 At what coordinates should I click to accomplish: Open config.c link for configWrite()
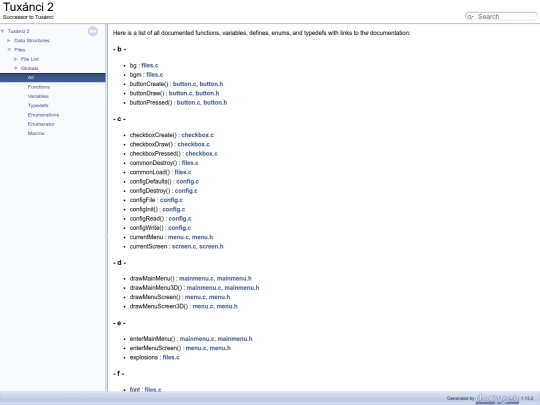179,228
